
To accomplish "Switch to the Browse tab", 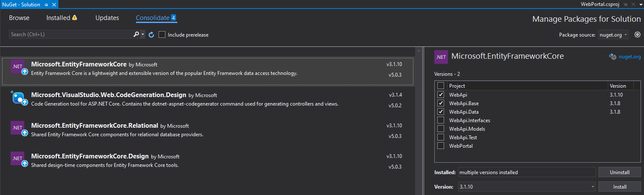I will tap(19, 18).
